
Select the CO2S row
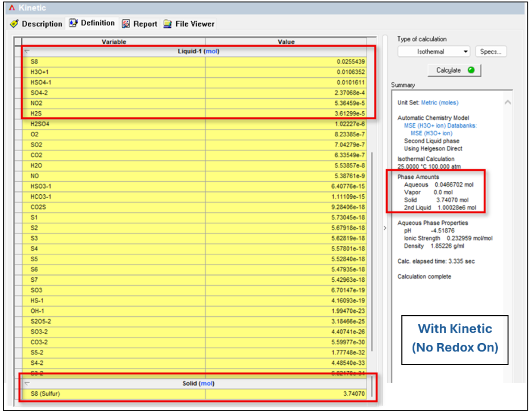(x=194, y=207)
